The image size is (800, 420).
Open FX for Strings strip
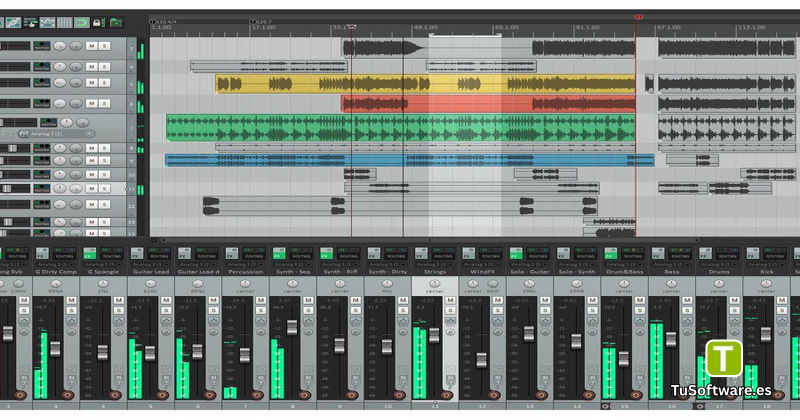click(421, 254)
